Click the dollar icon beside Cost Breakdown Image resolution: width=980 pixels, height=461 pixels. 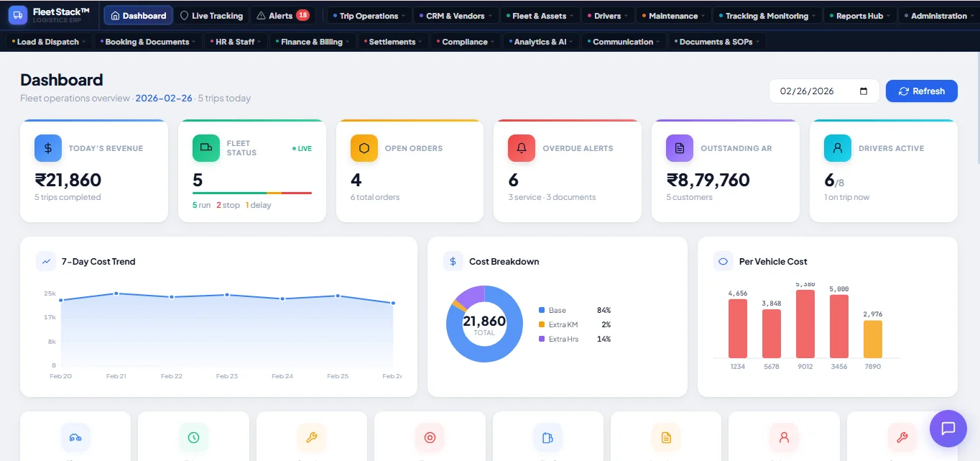click(x=453, y=261)
